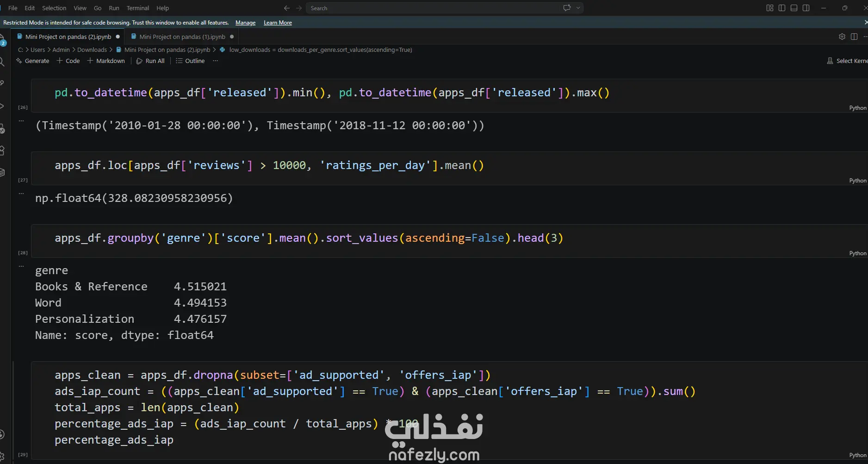The height and width of the screenshot is (464, 868).
Task: Click the Python language label of cell 26
Action: (858, 108)
